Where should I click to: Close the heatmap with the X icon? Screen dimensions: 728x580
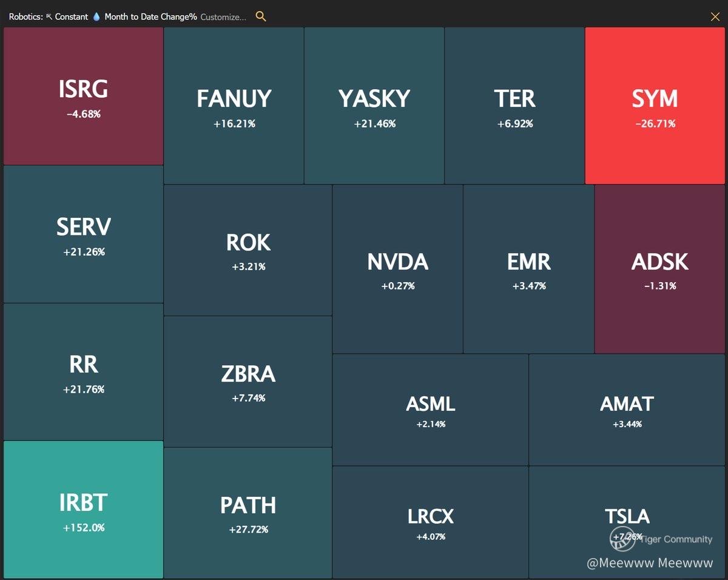click(715, 16)
